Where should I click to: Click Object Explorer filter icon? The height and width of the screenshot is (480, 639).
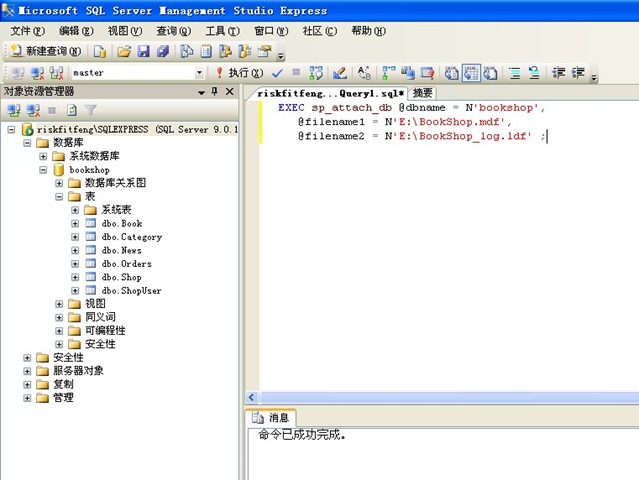[91, 110]
